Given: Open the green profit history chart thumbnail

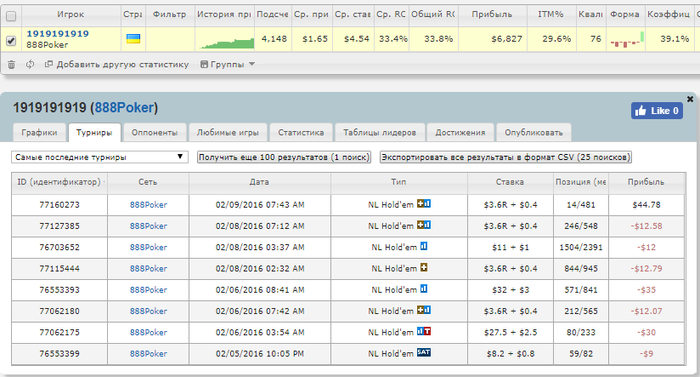Looking at the screenshot, I should (x=227, y=43).
